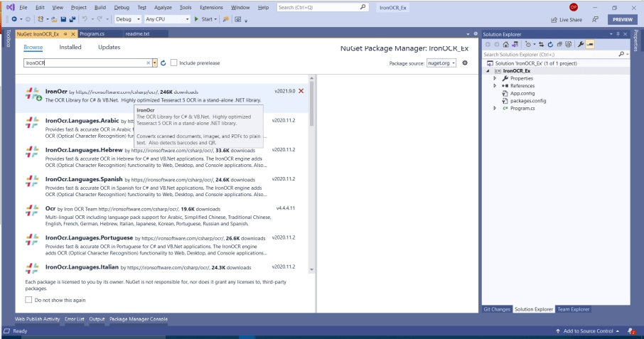Click Add to Source Control
This screenshot has width=644, height=339.
pyautogui.click(x=588, y=330)
